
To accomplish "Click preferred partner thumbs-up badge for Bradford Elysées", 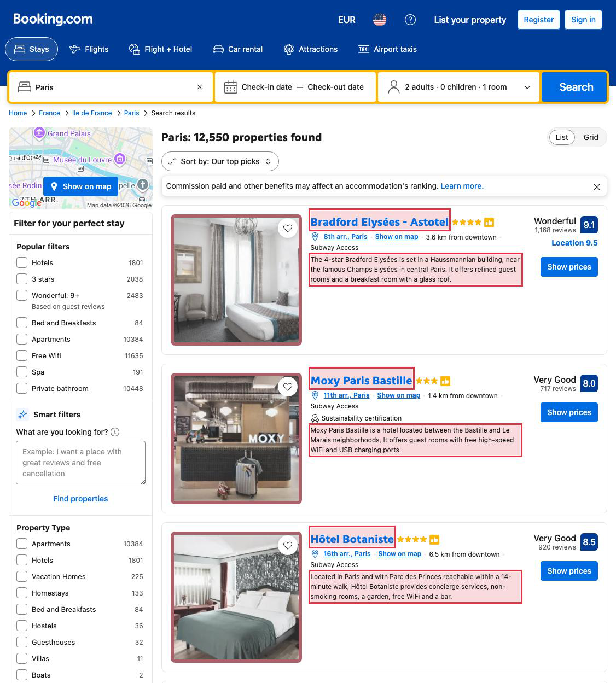I will click(489, 223).
